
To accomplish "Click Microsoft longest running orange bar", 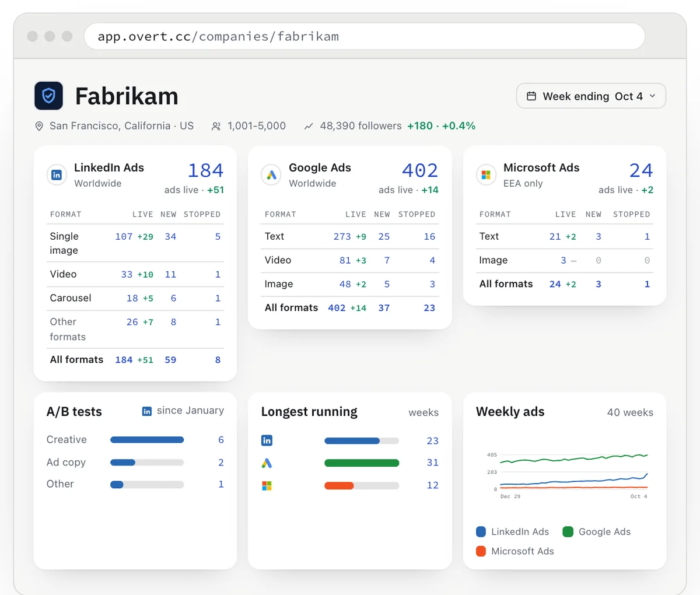I will pos(339,485).
